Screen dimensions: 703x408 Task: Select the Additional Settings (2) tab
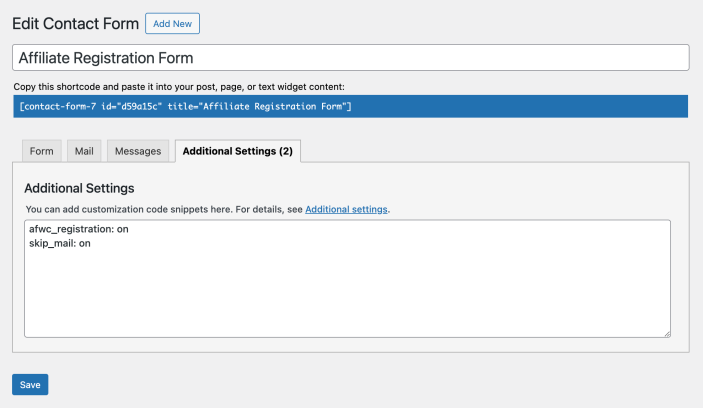click(x=238, y=151)
